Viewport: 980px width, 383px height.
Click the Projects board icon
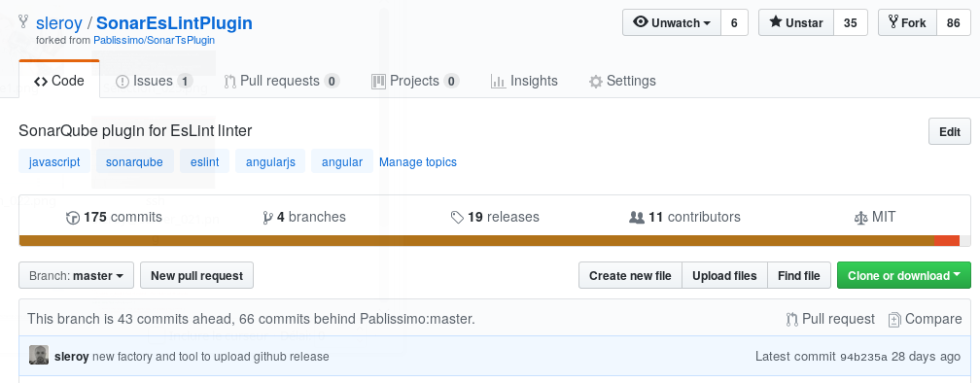[378, 82]
